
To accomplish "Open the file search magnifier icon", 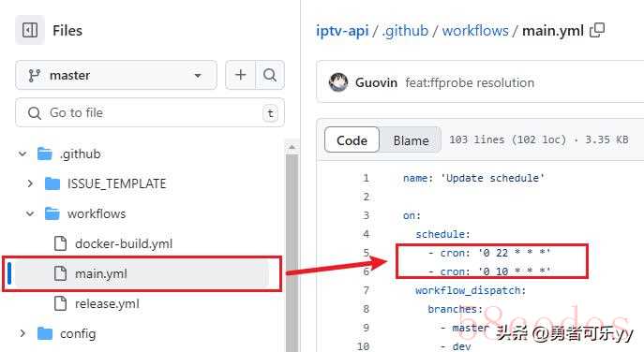I will (x=270, y=75).
